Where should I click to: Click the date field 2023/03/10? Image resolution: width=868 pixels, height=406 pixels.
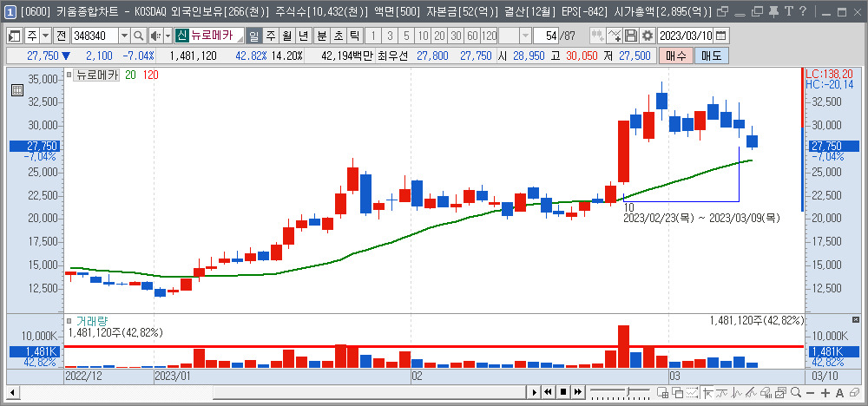pyautogui.click(x=686, y=36)
